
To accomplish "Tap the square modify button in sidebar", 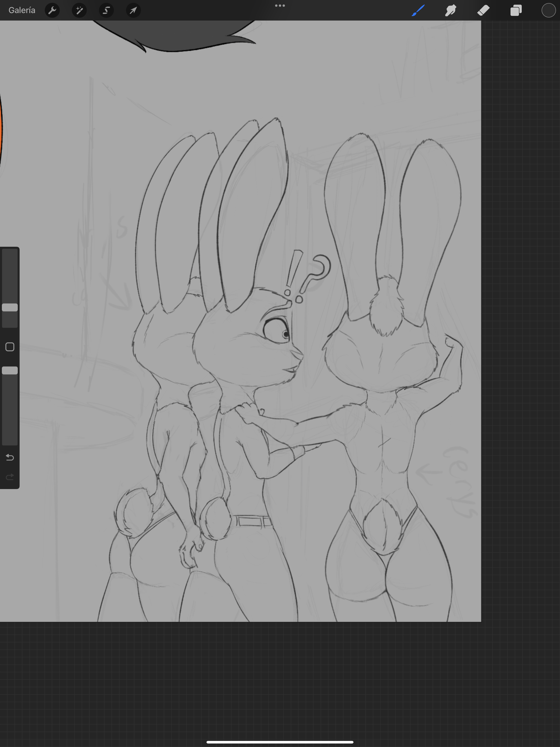I will tap(10, 347).
